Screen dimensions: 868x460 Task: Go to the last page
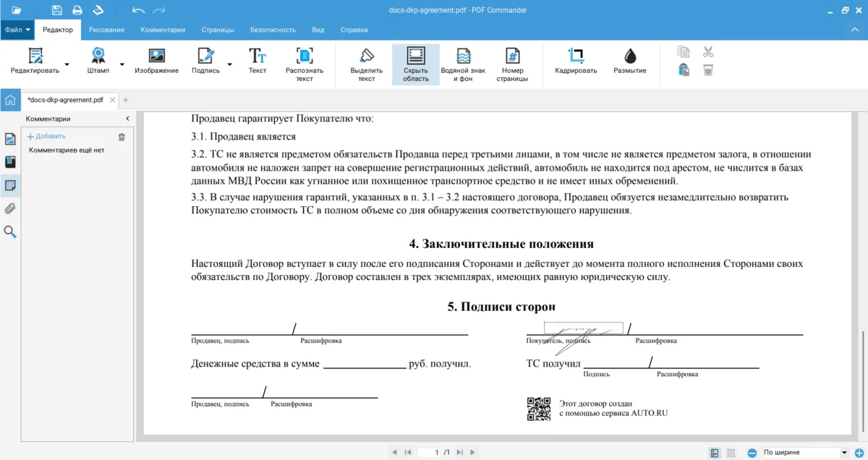[459, 453]
